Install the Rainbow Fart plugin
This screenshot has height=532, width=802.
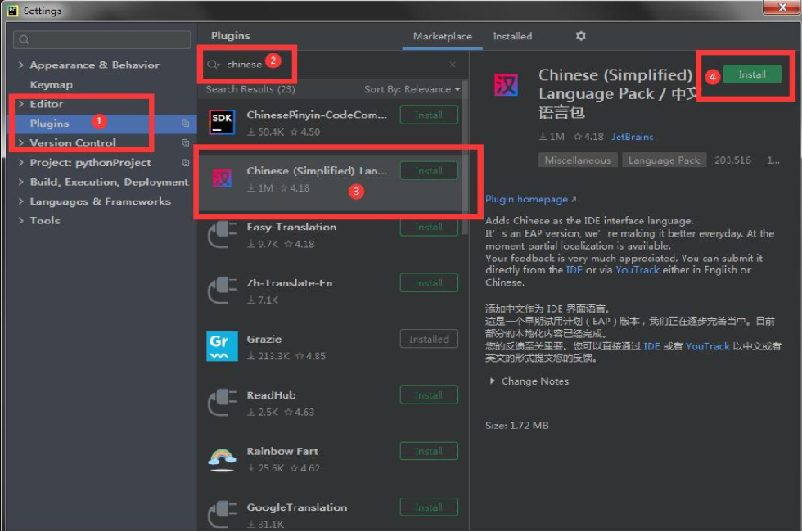click(429, 451)
